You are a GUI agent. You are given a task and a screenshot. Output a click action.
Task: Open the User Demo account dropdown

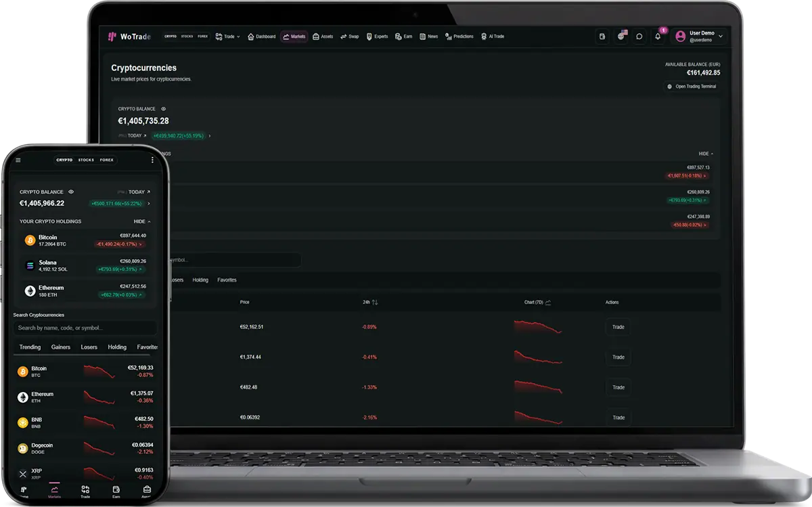click(x=700, y=37)
